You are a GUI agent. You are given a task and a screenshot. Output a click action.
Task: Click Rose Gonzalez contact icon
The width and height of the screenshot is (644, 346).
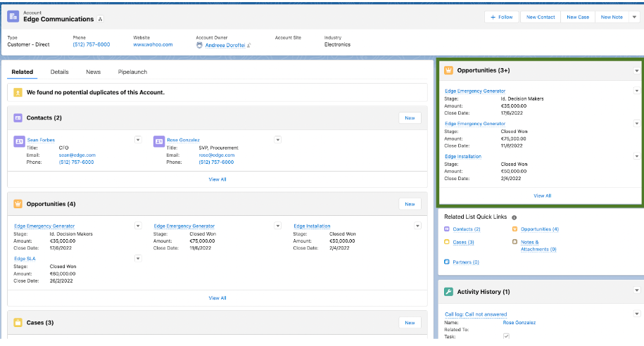[159, 141]
